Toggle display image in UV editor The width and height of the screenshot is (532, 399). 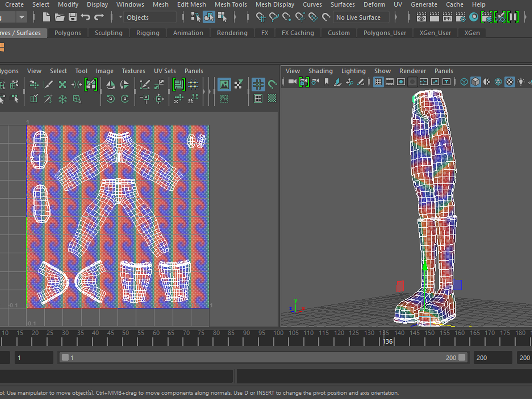[x=224, y=84]
